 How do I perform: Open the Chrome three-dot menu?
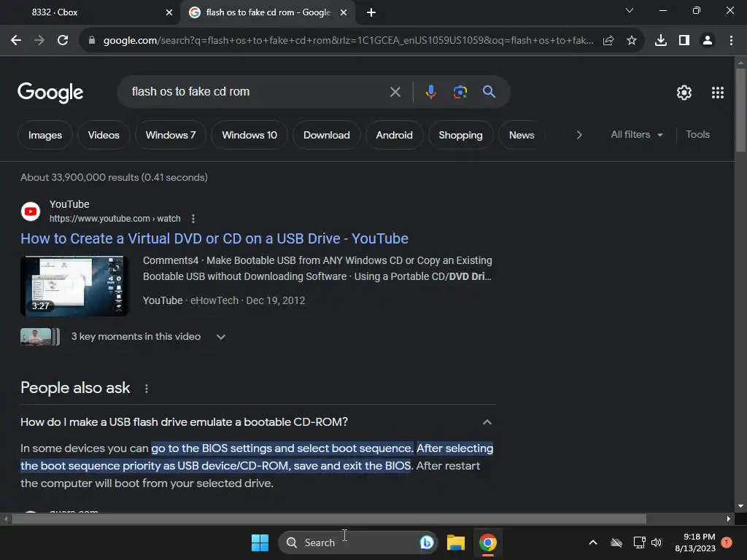click(731, 41)
